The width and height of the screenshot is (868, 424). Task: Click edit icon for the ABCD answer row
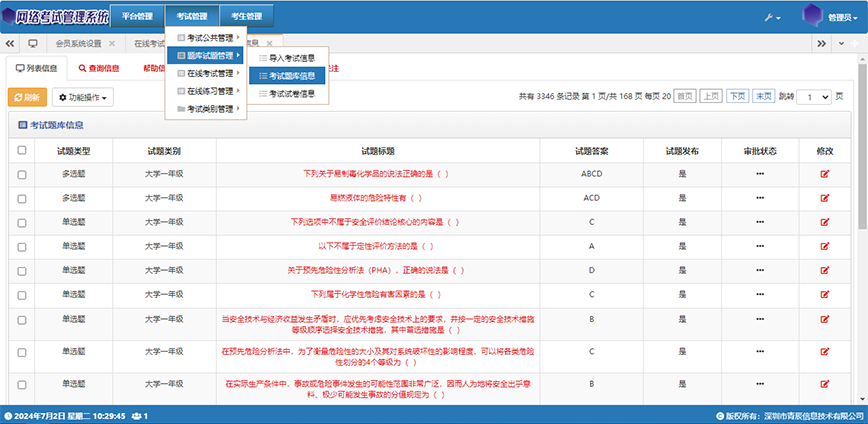tap(825, 174)
